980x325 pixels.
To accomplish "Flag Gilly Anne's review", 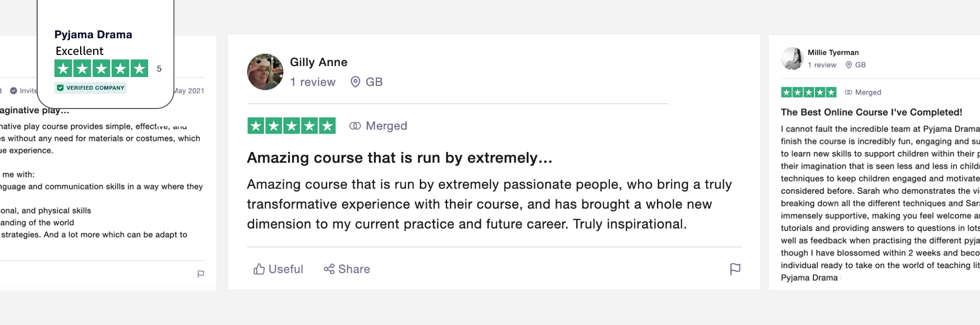I will coord(735,269).
